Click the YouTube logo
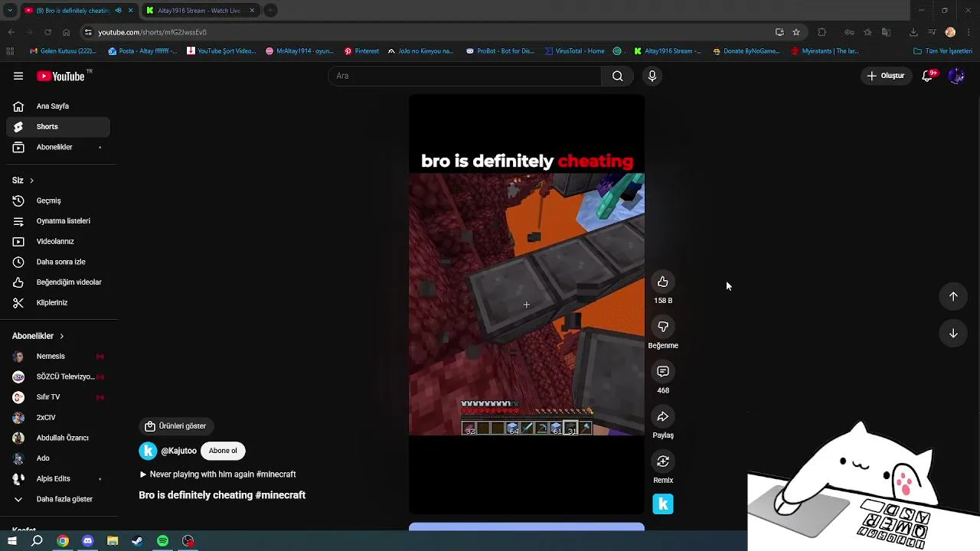This screenshot has height=551, width=980. pyautogui.click(x=60, y=76)
